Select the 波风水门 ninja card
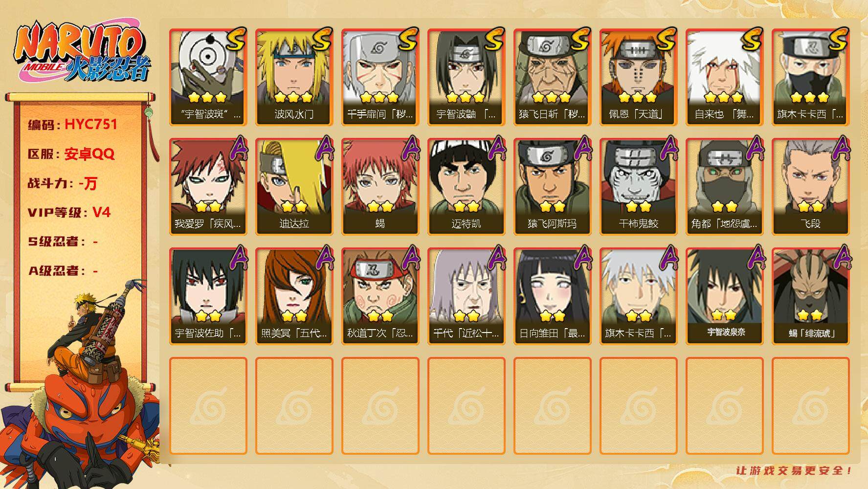This screenshot has width=868, height=489. point(294,77)
